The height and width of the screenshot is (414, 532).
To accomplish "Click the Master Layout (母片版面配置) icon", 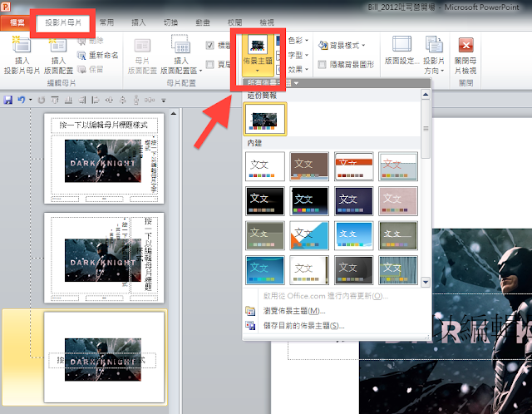I will tap(142, 46).
